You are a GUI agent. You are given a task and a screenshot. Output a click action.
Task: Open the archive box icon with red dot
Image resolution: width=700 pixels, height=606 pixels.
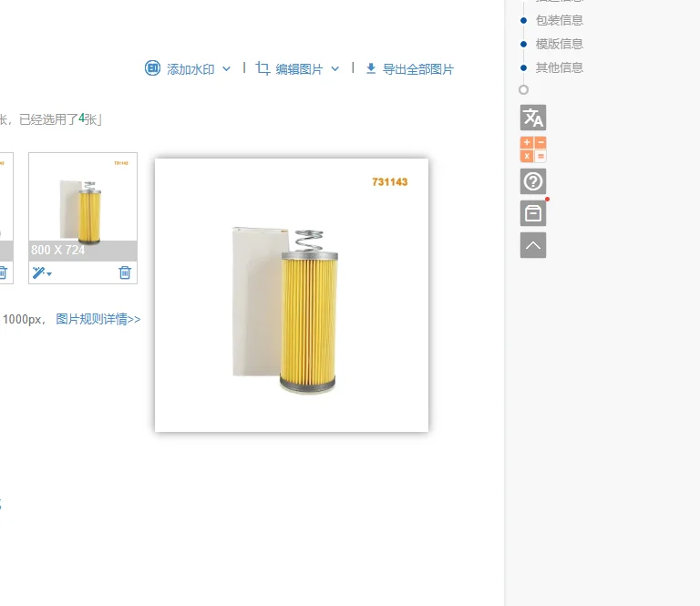pos(533,213)
